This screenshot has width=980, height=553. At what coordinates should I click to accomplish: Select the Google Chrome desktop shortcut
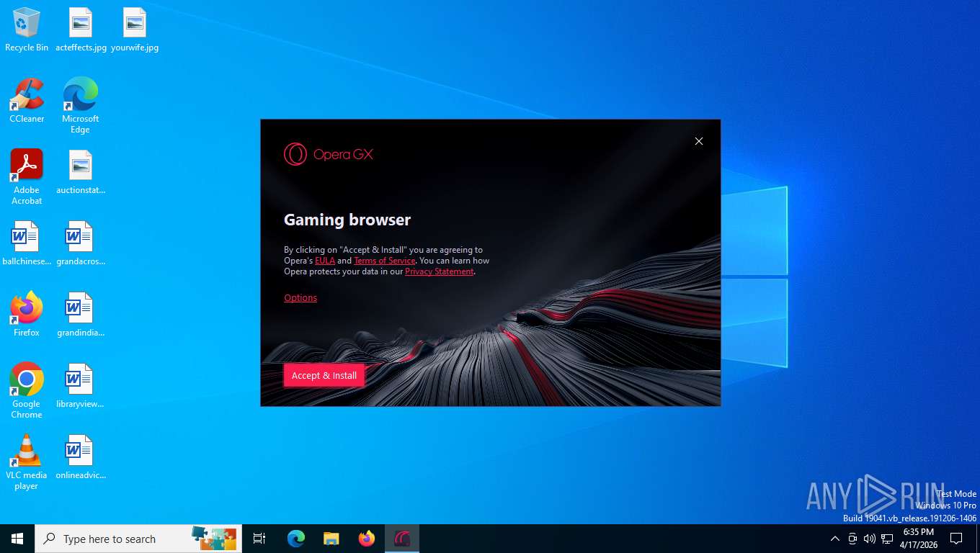point(27,391)
